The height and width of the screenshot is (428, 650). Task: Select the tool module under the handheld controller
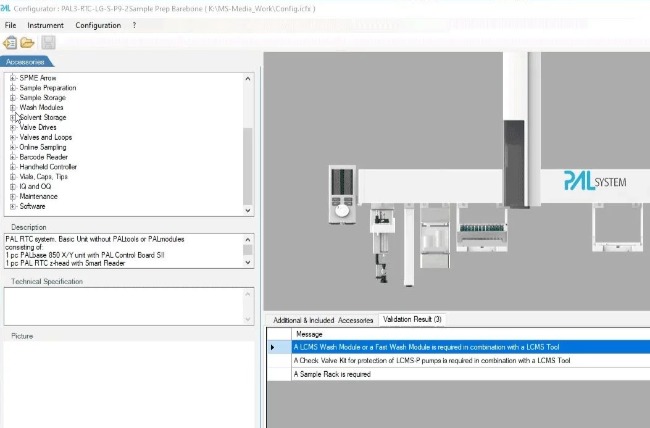[x=381, y=245]
